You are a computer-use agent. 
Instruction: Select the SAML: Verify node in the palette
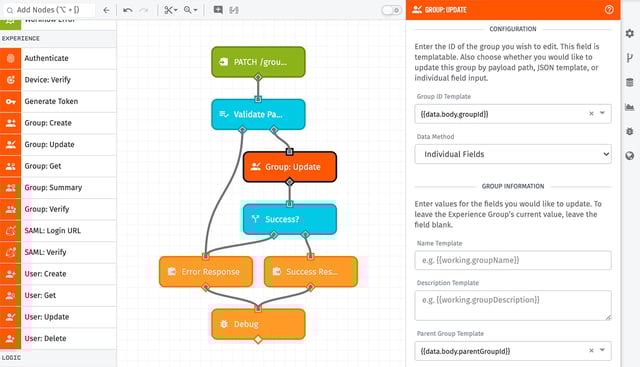tap(58, 252)
